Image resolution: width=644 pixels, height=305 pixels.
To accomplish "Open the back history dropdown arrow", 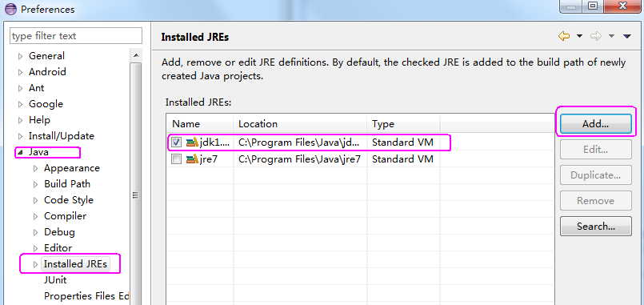I will point(579,37).
